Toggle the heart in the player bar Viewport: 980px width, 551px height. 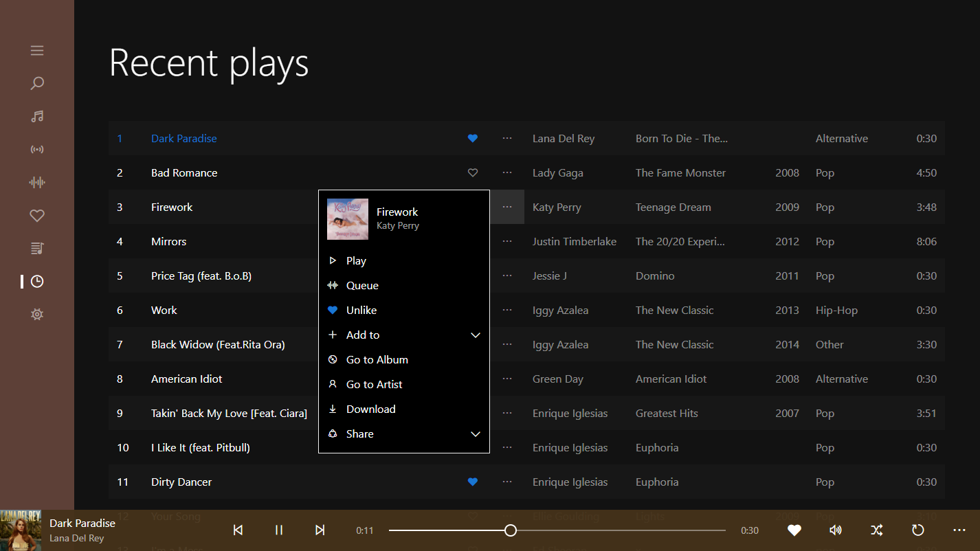tap(794, 530)
